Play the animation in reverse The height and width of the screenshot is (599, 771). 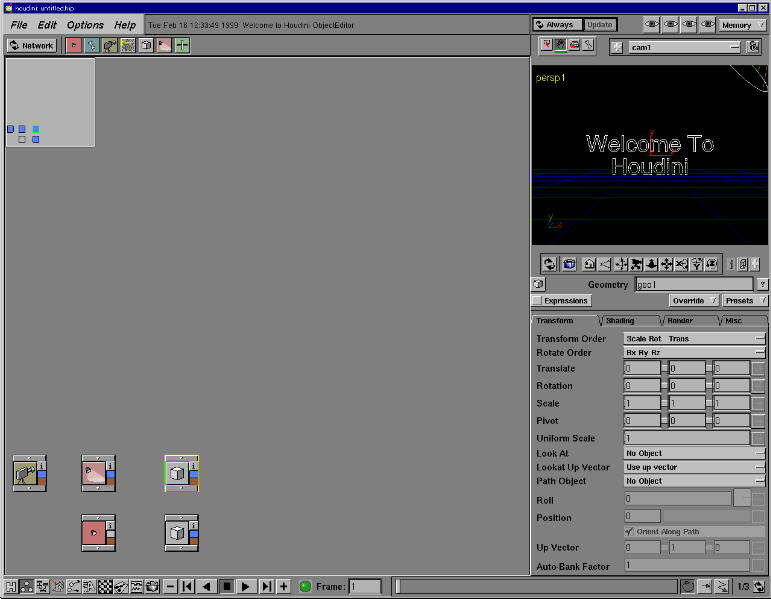point(207,586)
